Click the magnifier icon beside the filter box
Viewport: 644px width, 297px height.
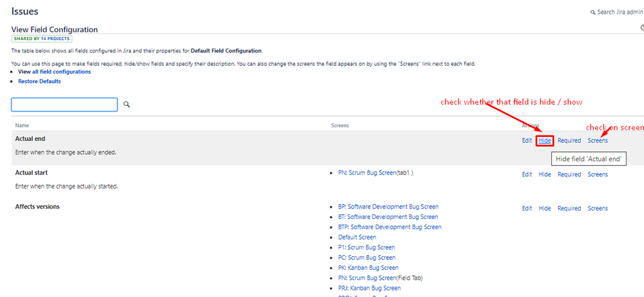(126, 105)
